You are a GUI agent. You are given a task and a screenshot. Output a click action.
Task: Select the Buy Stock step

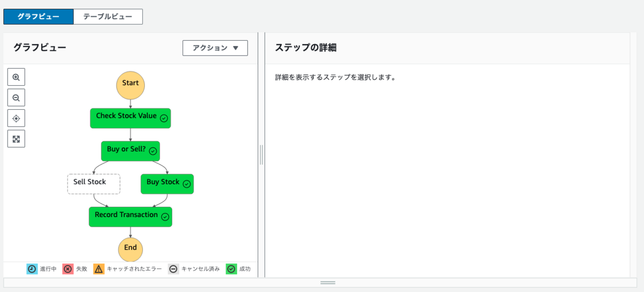click(167, 184)
